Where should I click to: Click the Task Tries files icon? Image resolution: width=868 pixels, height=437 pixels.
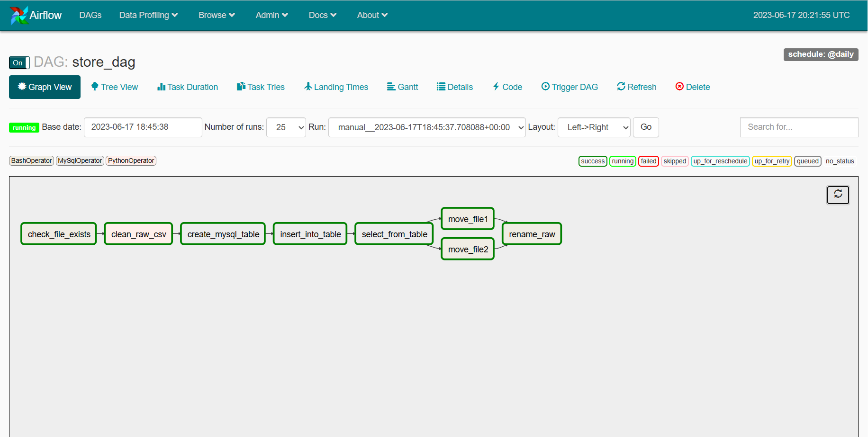(241, 86)
